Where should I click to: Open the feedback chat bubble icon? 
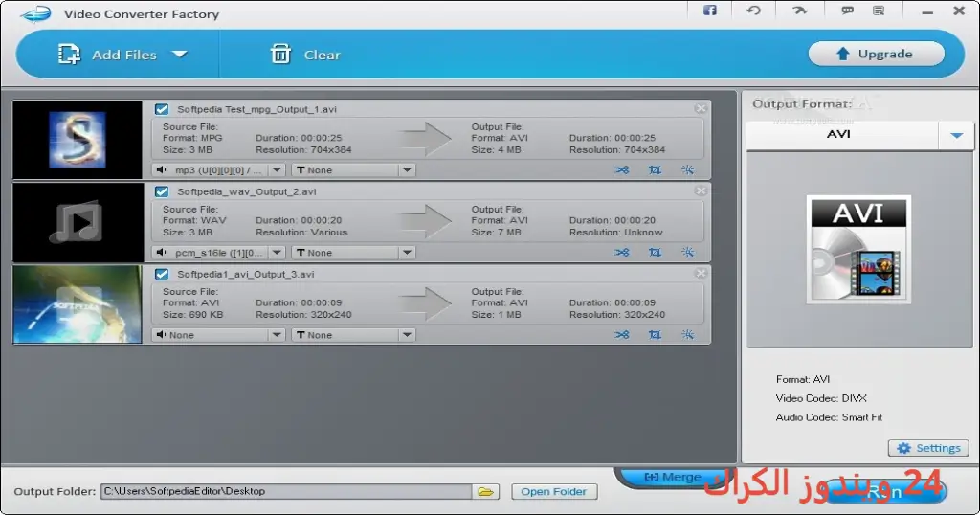click(x=847, y=11)
